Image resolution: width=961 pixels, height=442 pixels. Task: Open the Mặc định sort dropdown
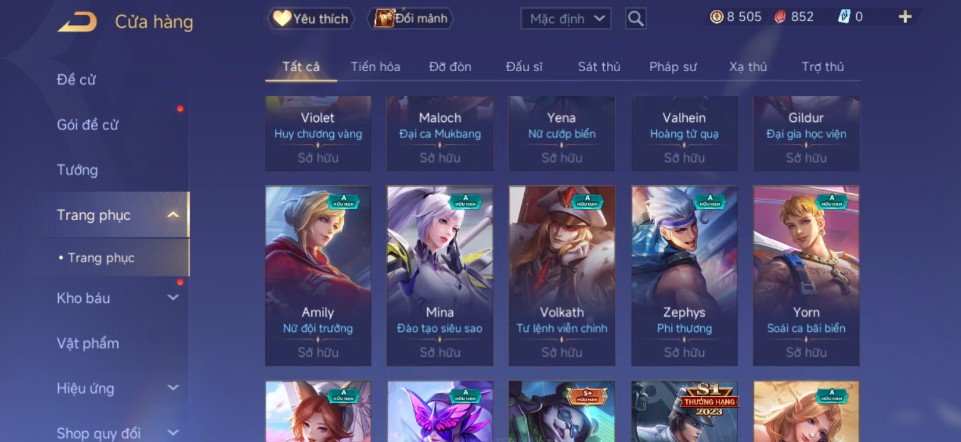click(566, 18)
